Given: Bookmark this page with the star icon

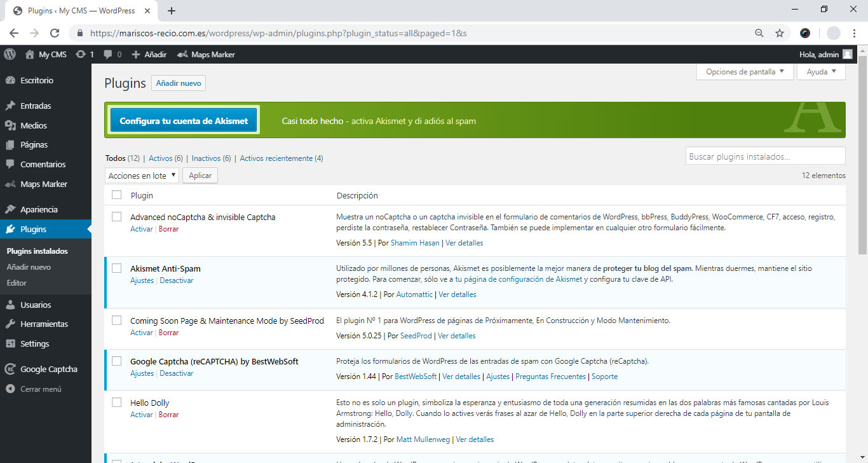Looking at the screenshot, I should click(780, 33).
